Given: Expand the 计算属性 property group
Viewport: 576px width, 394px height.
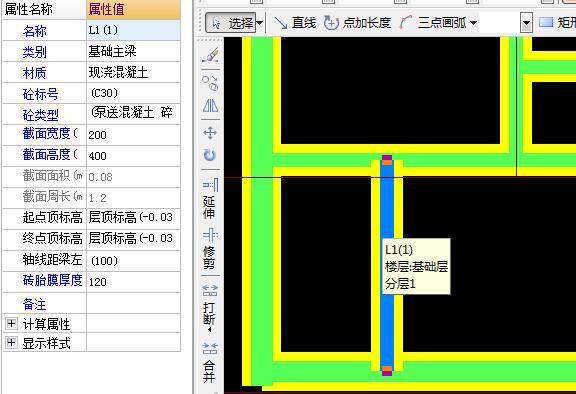Looking at the screenshot, I should pyautogui.click(x=11, y=323).
